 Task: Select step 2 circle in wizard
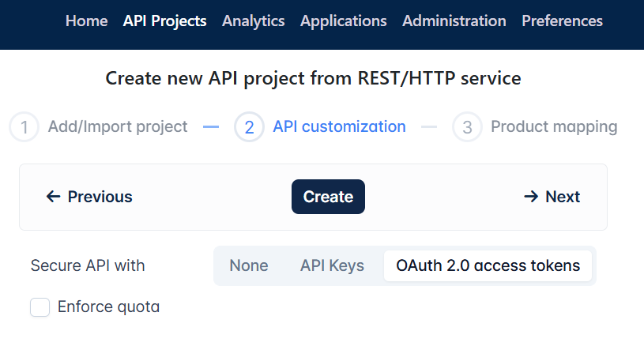point(249,127)
